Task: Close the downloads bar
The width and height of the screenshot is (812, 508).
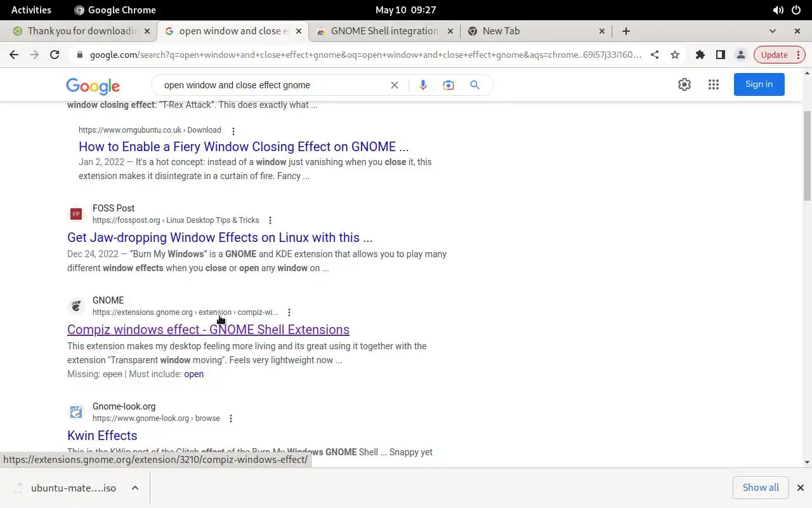Action: (x=800, y=488)
